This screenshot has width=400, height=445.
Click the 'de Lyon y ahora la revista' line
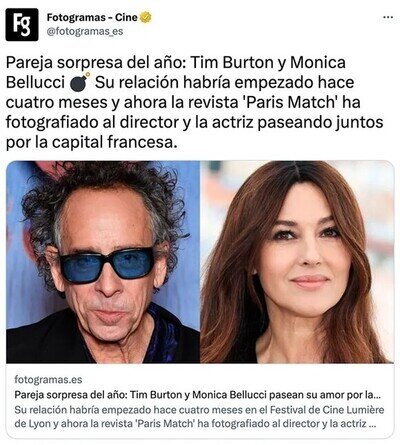(x=74, y=424)
